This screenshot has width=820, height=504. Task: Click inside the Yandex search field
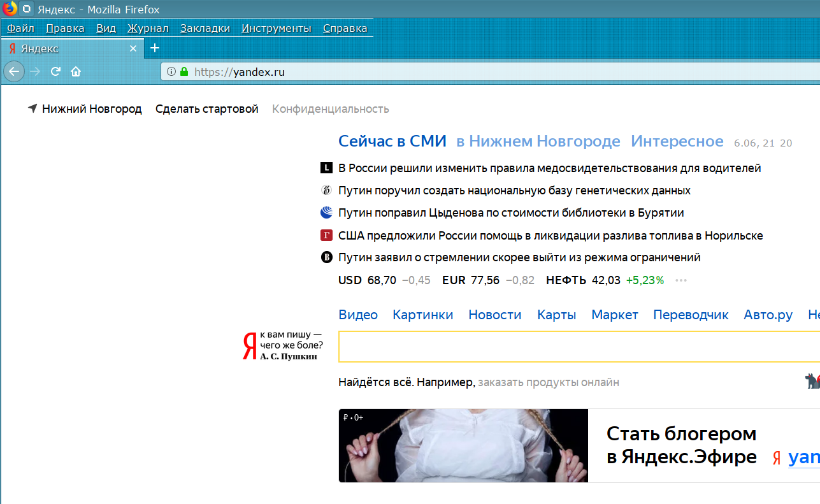click(579, 347)
